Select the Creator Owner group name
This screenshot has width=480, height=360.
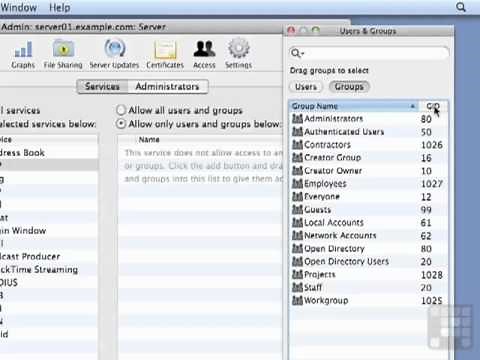[x=333, y=170]
